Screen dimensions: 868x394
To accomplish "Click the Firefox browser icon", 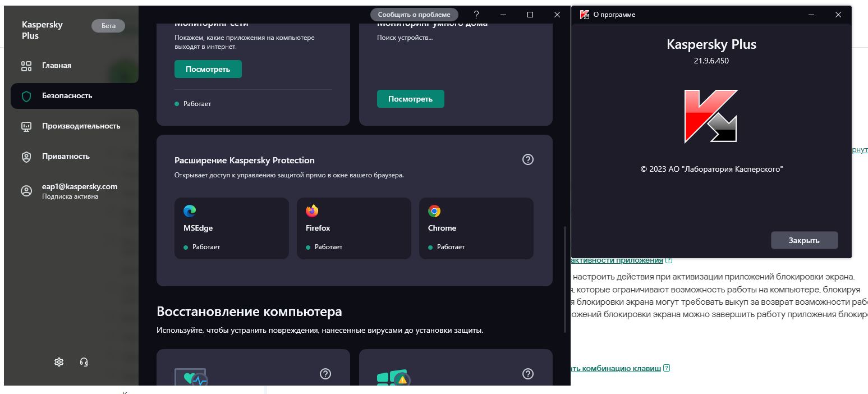I will click(312, 211).
